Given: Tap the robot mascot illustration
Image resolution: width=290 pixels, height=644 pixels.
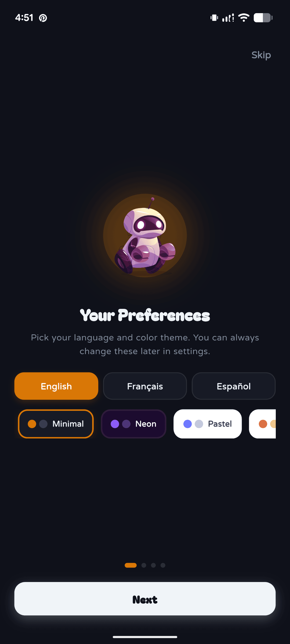Looking at the screenshot, I should click(x=145, y=236).
